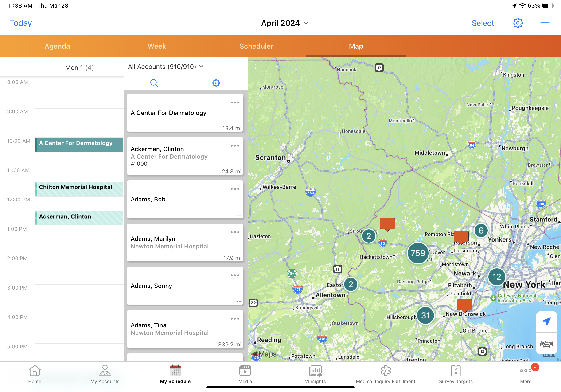Open VInsights from bottom bar

(315, 374)
